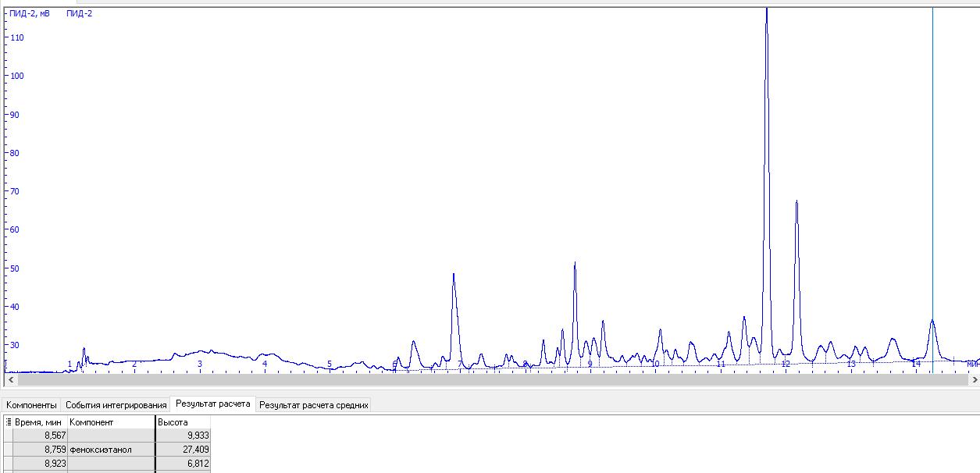The image size is (980, 473).
Task: Click the ПИД-2, мВ axis label
Action: (30, 13)
